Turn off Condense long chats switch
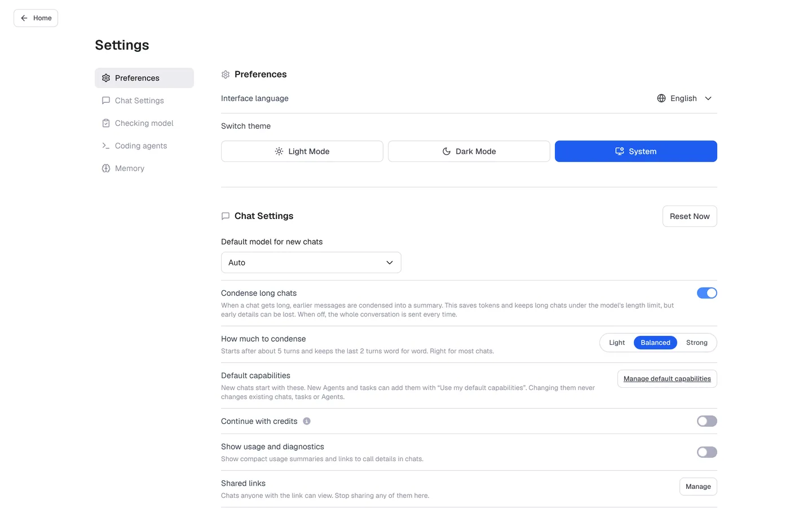The image size is (812, 508). point(707,293)
